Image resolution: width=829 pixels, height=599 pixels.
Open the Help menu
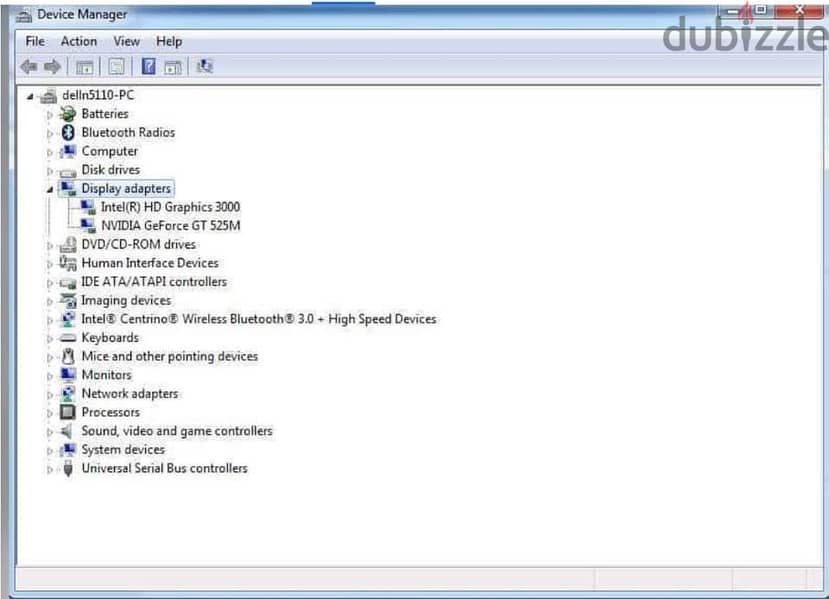coord(169,41)
